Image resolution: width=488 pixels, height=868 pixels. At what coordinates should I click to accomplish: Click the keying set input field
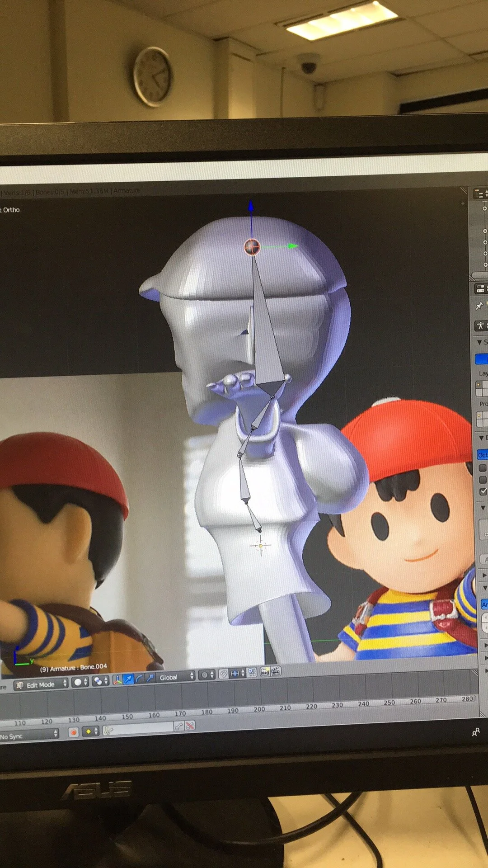[x=138, y=729]
